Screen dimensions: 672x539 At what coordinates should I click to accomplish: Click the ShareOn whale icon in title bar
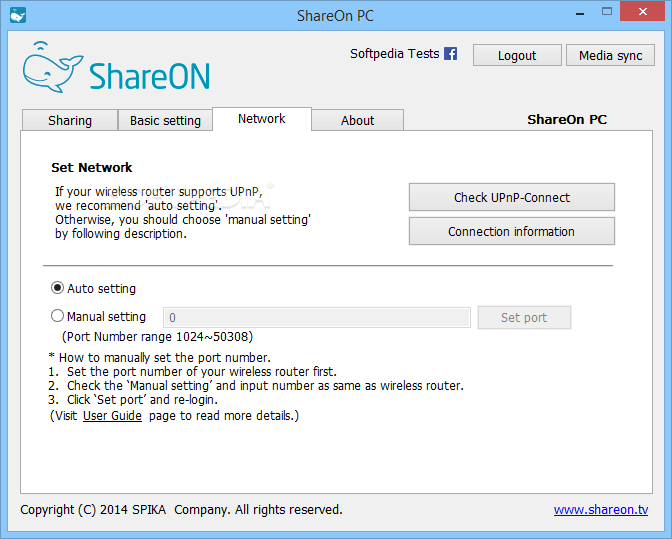click(x=18, y=15)
